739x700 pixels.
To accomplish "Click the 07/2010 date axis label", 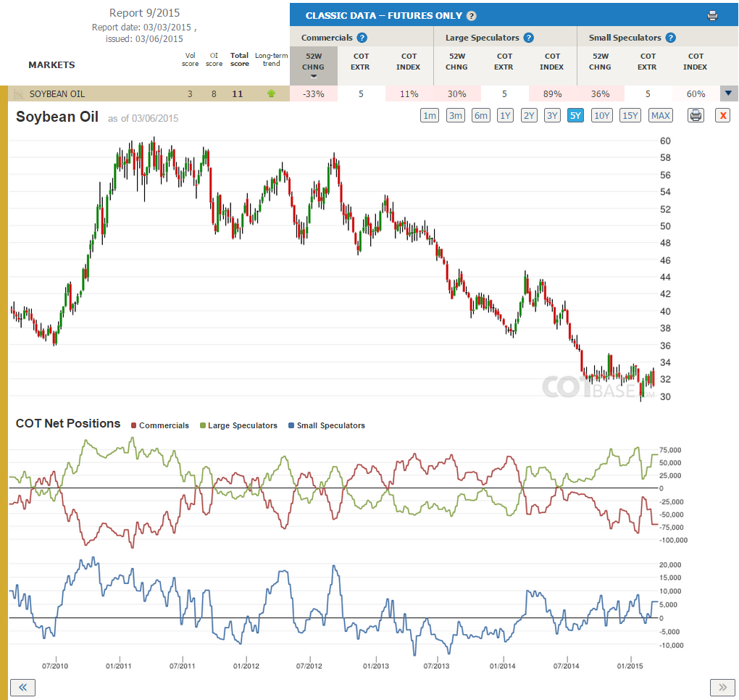I will (x=54, y=666).
